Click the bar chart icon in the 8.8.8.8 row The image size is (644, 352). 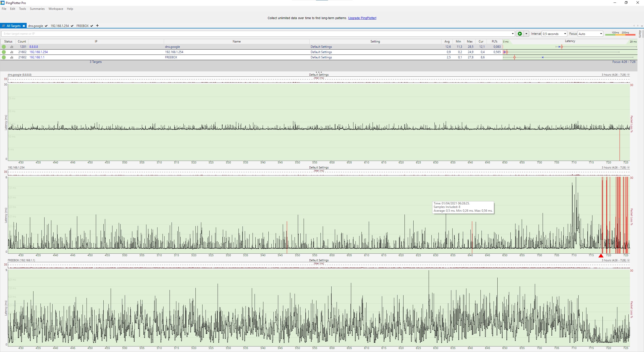(x=12, y=47)
